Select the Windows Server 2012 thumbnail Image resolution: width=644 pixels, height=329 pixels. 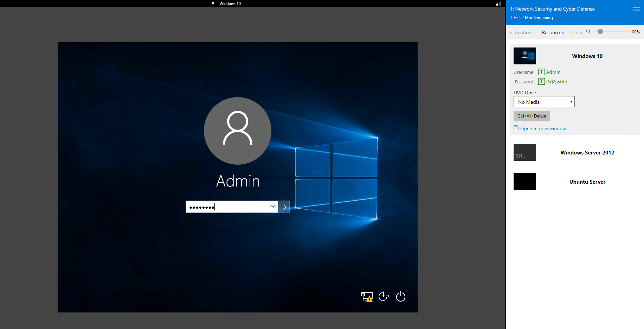[525, 152]
